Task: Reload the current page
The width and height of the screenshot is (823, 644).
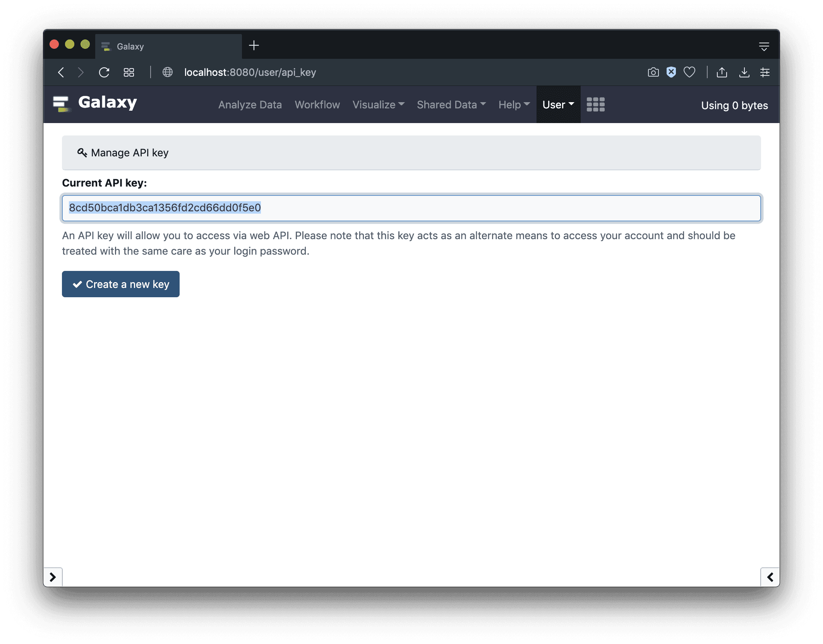Action: click(104, 72)
